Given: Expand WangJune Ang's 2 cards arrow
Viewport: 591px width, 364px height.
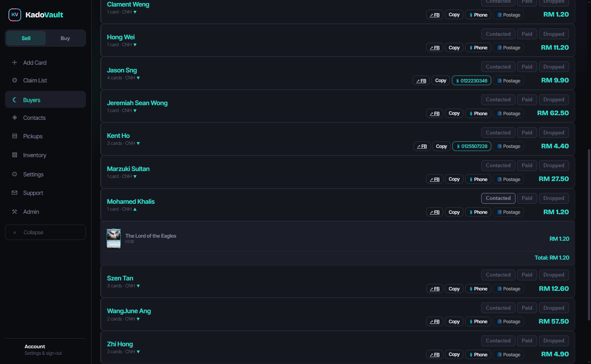Looking at the screenshot, I should coord(138,319).
